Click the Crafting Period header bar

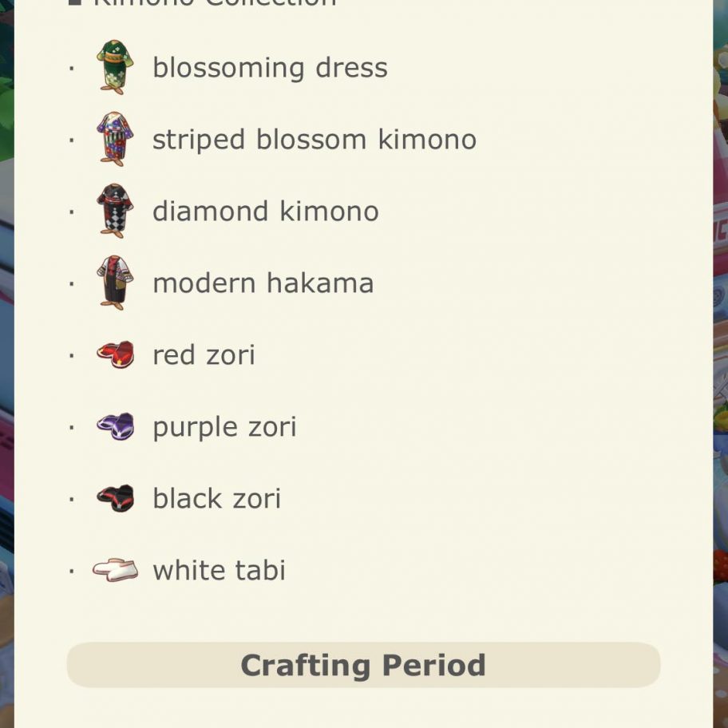tap(363, 665)
